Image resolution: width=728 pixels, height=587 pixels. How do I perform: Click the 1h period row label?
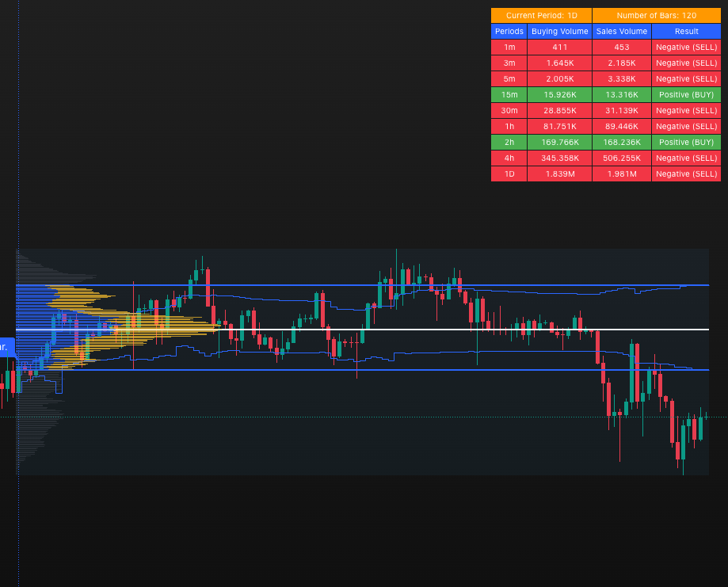coord(509,126)
